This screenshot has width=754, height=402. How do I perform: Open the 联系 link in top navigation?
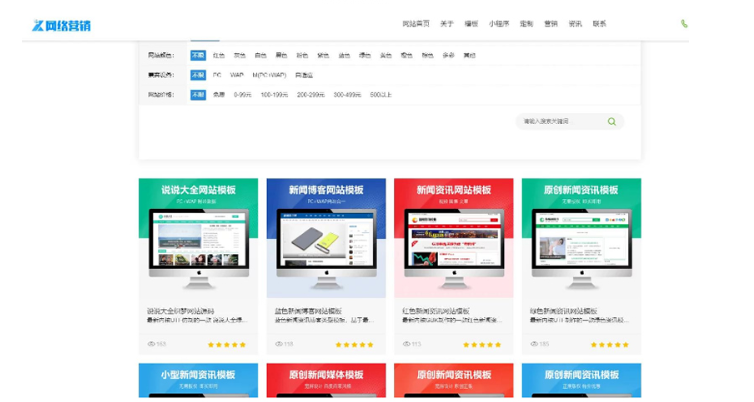599,24
